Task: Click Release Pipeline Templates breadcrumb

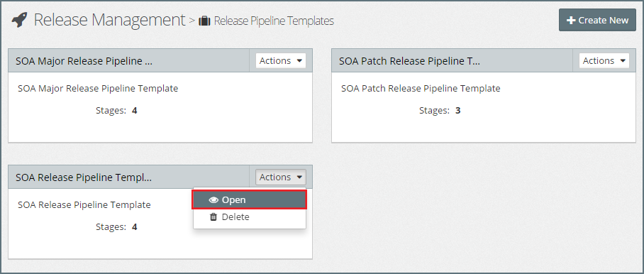Action: pyautogui.click(x=274, y=21)
